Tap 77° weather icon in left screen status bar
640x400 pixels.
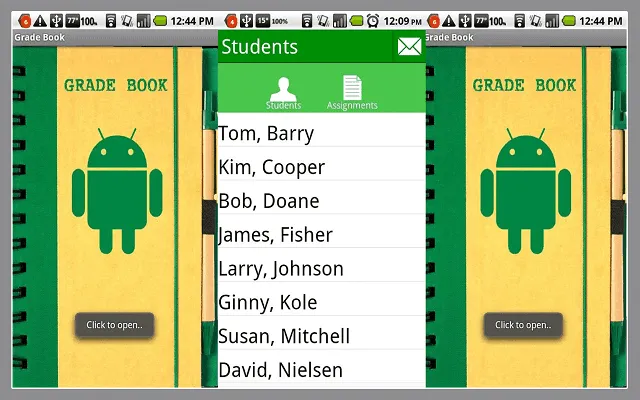pos(73,21)
